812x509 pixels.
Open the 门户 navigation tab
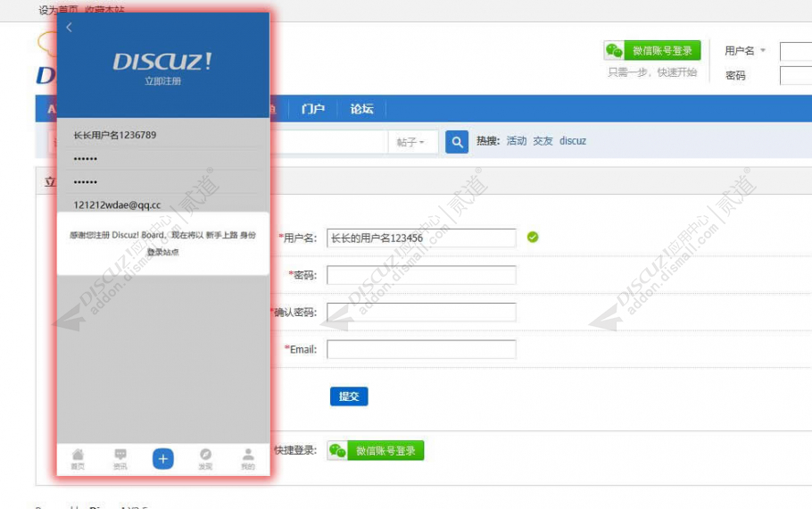(313, 109)
